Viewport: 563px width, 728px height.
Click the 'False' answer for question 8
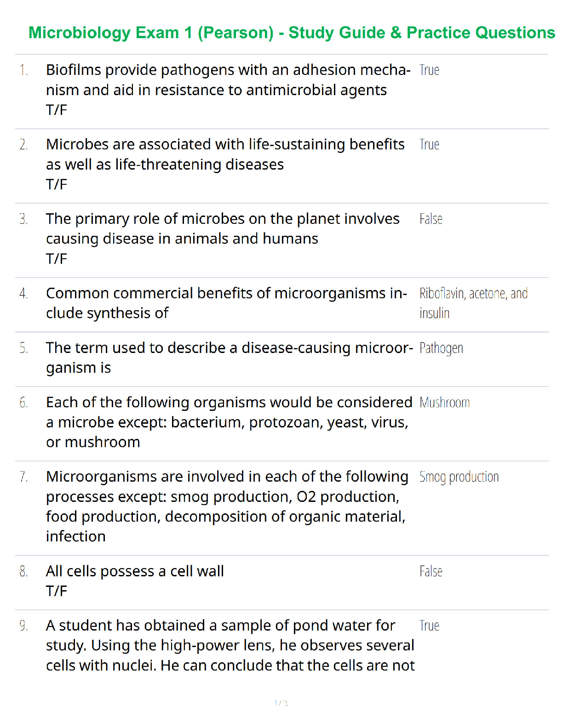(x=431, y=571)
